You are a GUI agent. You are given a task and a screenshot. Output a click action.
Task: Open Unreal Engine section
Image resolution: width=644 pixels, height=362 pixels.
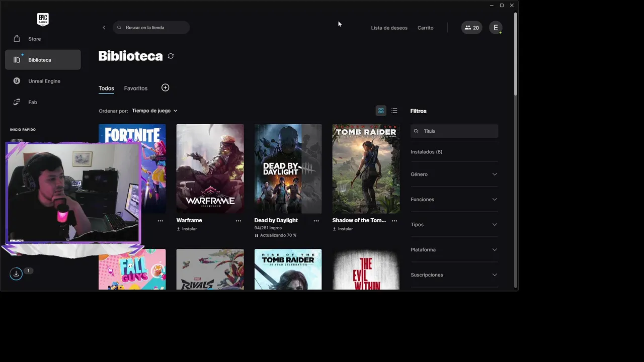point(43,81)
